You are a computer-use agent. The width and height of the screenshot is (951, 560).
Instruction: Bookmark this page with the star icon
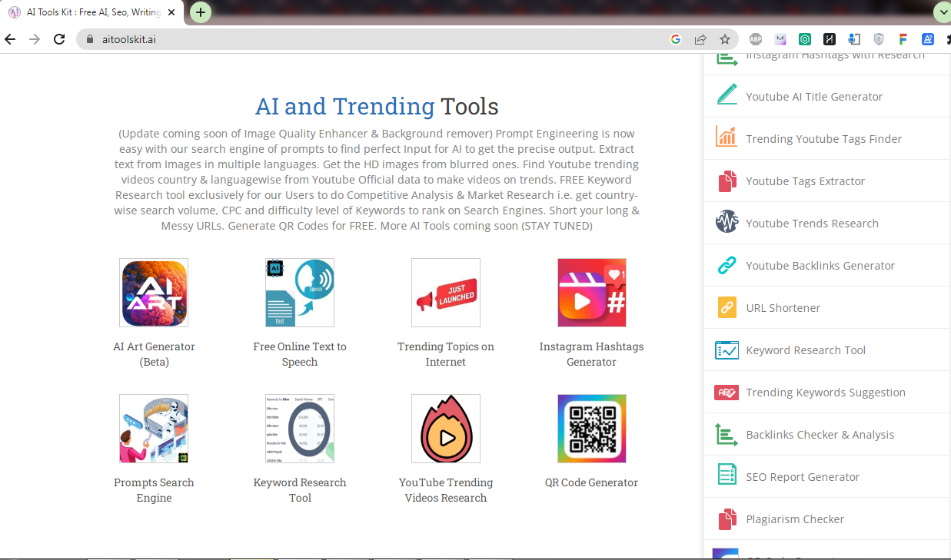pos(724,39)
